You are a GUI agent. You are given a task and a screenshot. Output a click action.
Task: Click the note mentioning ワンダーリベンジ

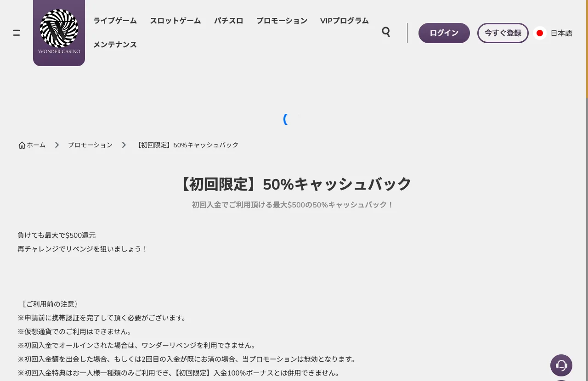137,345
